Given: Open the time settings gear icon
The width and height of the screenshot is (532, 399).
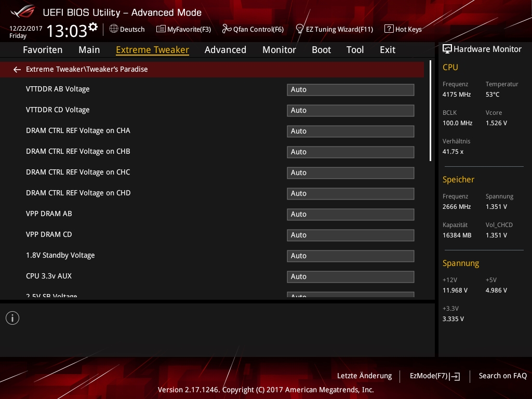Looking at the screenshot, I should [93, 26].
